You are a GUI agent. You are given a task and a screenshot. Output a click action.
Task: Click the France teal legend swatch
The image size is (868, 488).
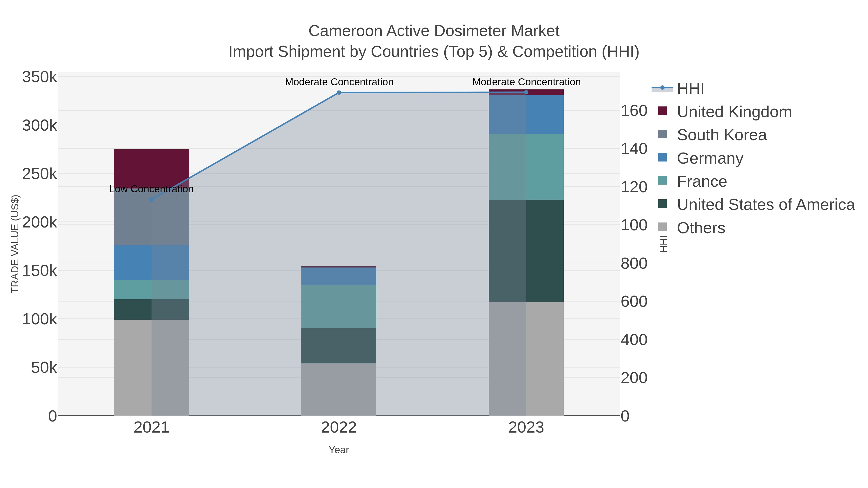663,180
